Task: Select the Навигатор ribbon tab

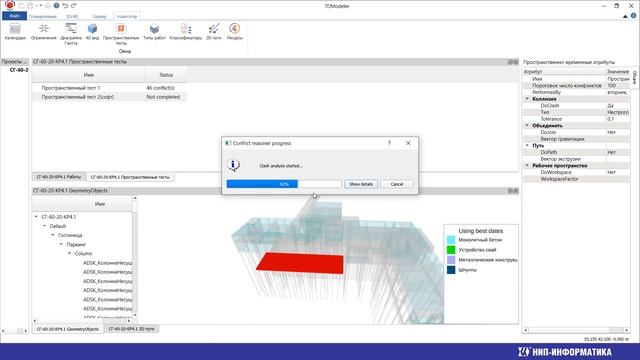Action: (x=127, y=16)
